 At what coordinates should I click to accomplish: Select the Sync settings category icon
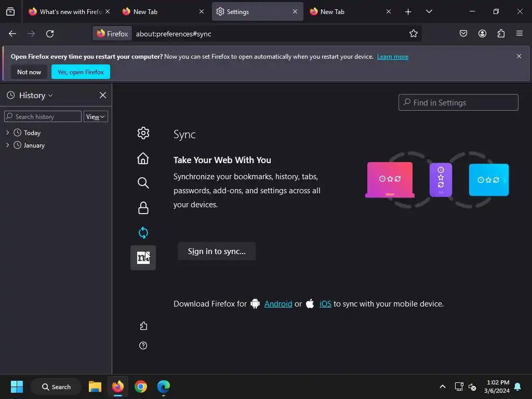(x=143, y=233)
